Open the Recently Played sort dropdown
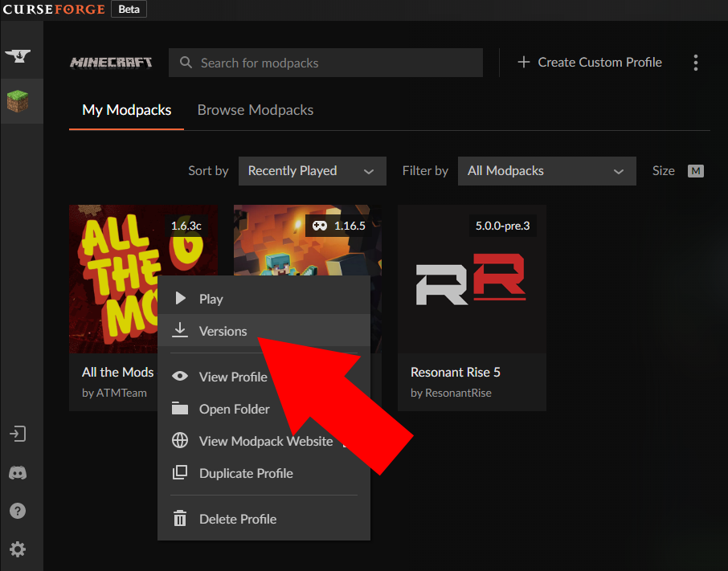The image size is (728, 571). coord(312,171)
